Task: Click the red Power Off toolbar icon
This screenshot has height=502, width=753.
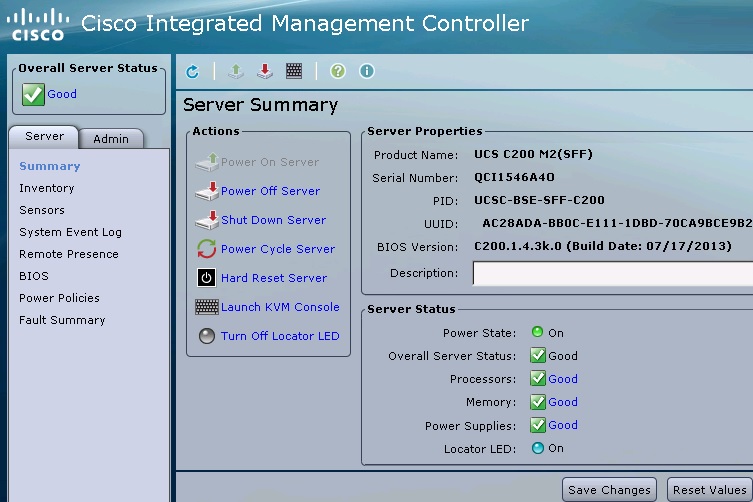Action: 265,72
